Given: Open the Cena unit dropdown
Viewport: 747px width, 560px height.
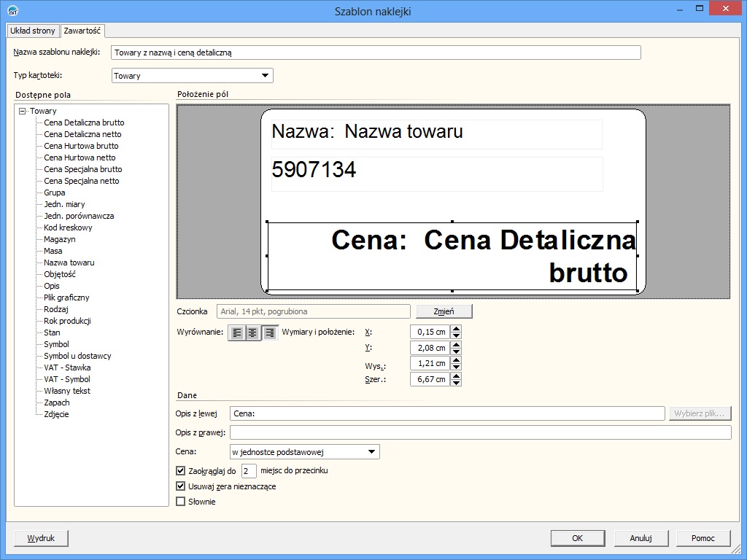Looking at the screenshot, I should tap(371, 452).
